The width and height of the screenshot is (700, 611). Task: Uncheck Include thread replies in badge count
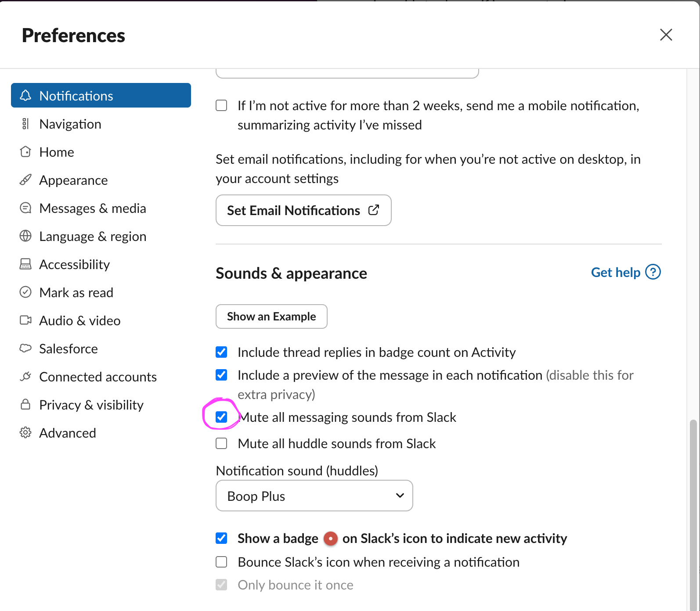[222, 352]
